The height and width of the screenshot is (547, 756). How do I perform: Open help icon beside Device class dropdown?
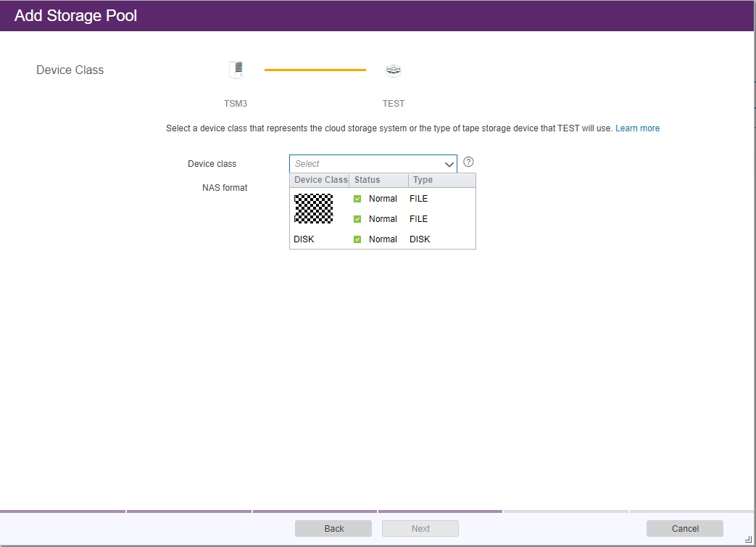click(x=468, y=162)
